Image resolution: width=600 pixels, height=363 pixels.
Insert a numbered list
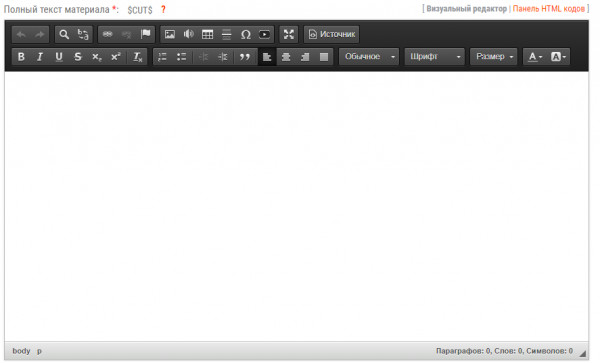pos(163,57)
